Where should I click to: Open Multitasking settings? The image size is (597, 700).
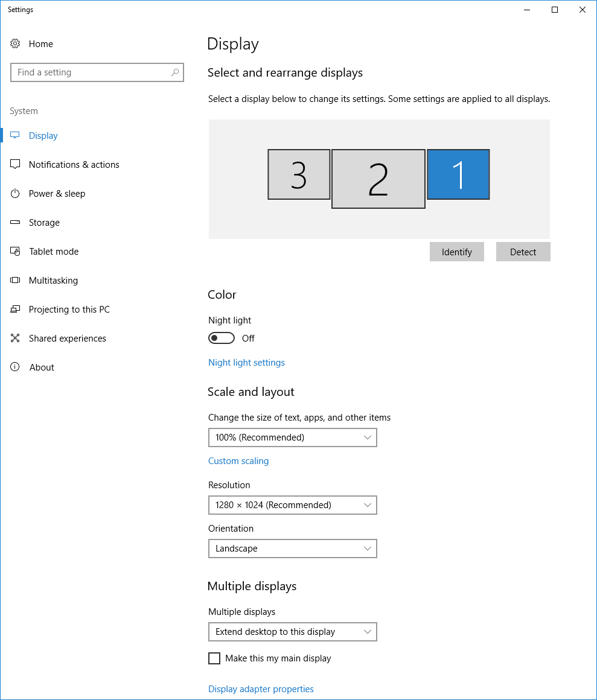point(54,281)
